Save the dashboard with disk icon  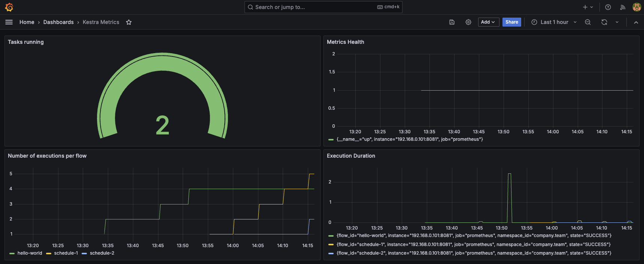click(x=452, y=22)
